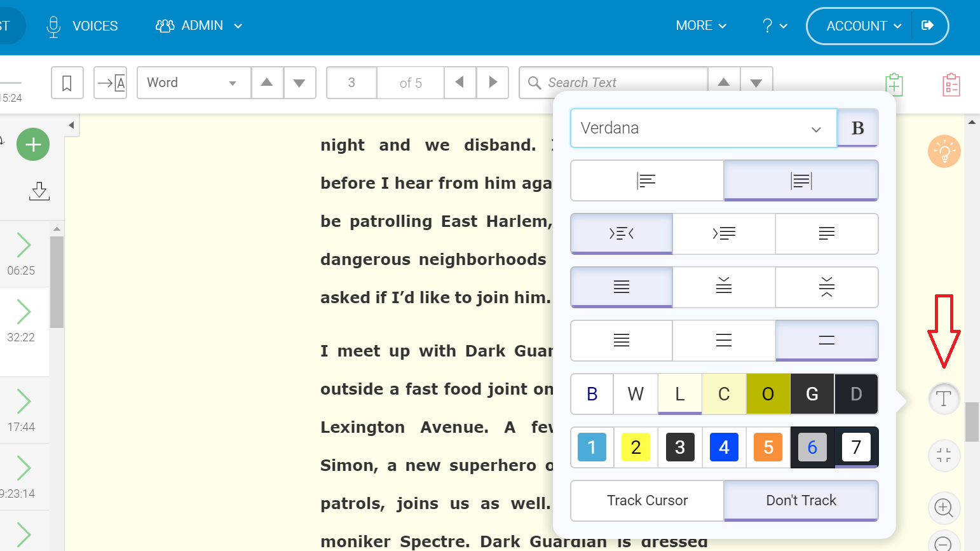980x551 pixels.
Task: Choose the B background color theme
Action: 592,394
